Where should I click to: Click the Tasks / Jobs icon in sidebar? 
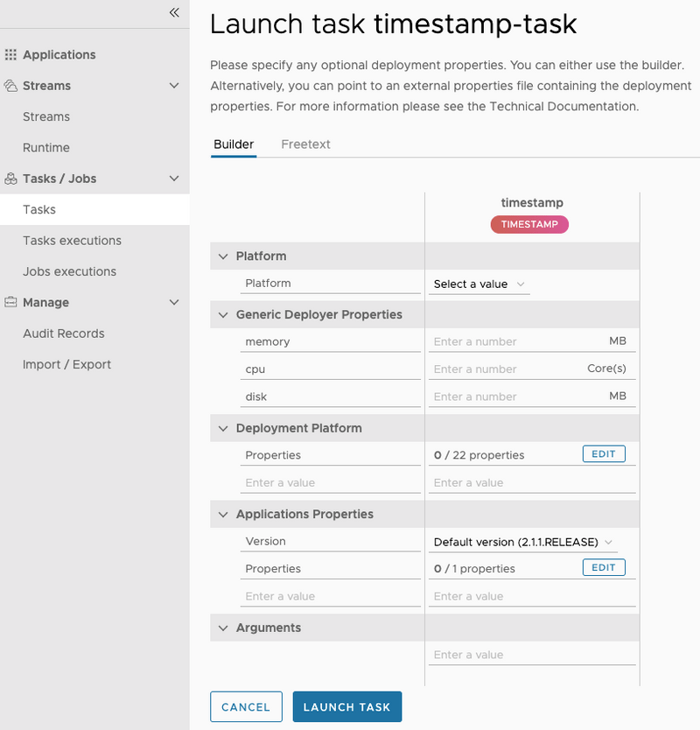11,179
